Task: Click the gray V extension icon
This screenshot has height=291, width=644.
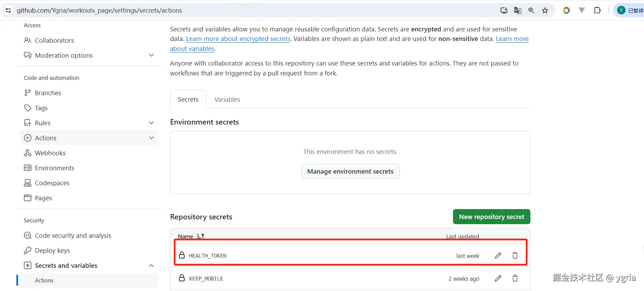Action: (582, 10)
